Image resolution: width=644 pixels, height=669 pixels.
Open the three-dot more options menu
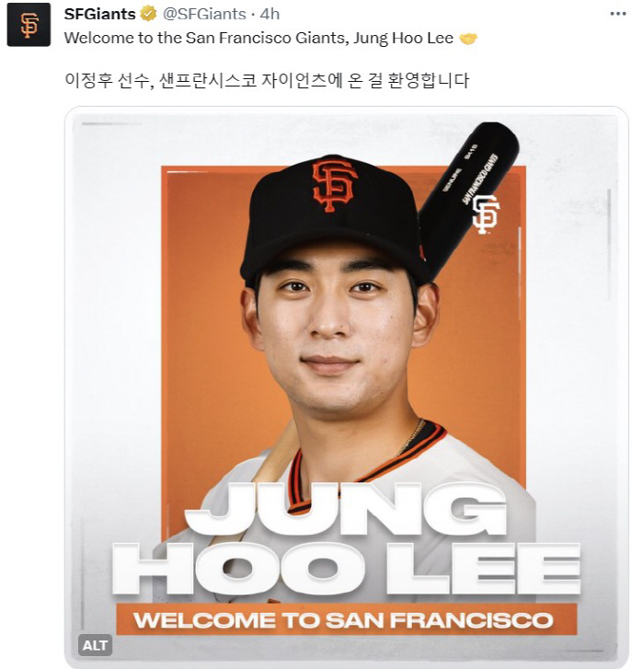pyautogui.click(x=618, y=14)
